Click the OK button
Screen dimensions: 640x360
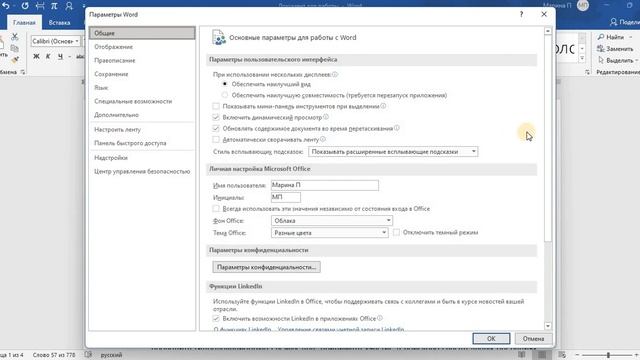coord(491,338)
